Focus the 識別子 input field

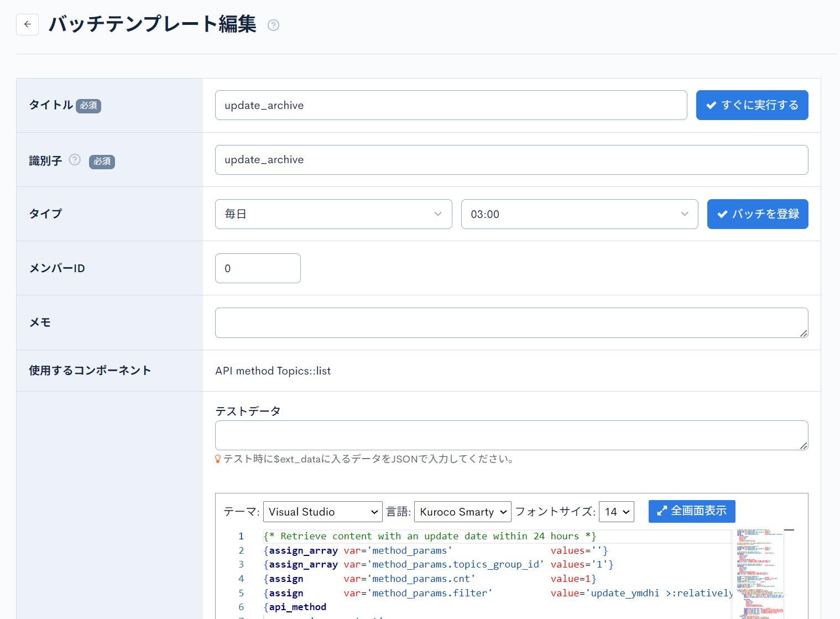pos(512,160)
